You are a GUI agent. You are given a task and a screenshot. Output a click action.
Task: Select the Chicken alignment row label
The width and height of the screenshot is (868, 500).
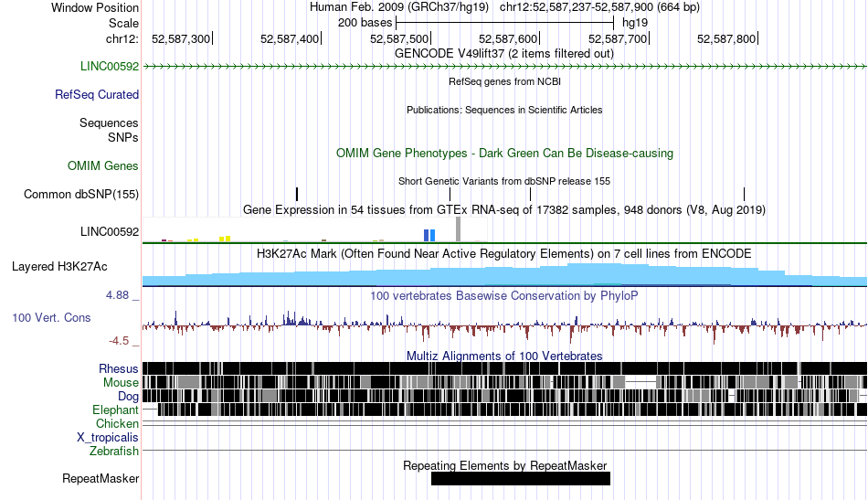(x=117, y=423)
